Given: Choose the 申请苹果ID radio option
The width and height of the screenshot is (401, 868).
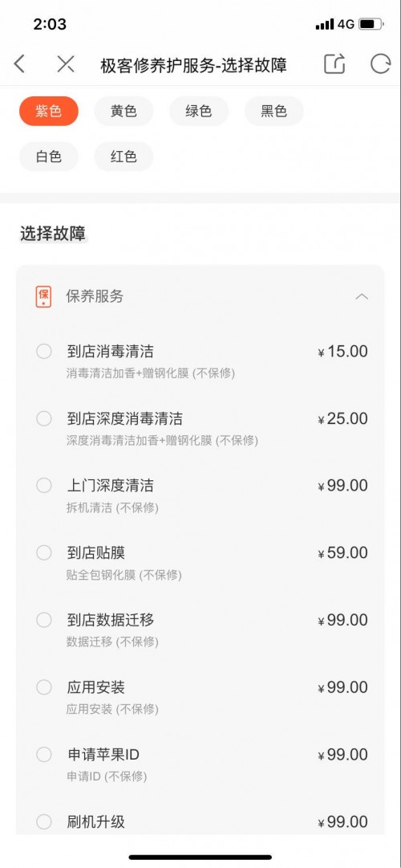Looking at the screenshot, I should pos(43,754).
